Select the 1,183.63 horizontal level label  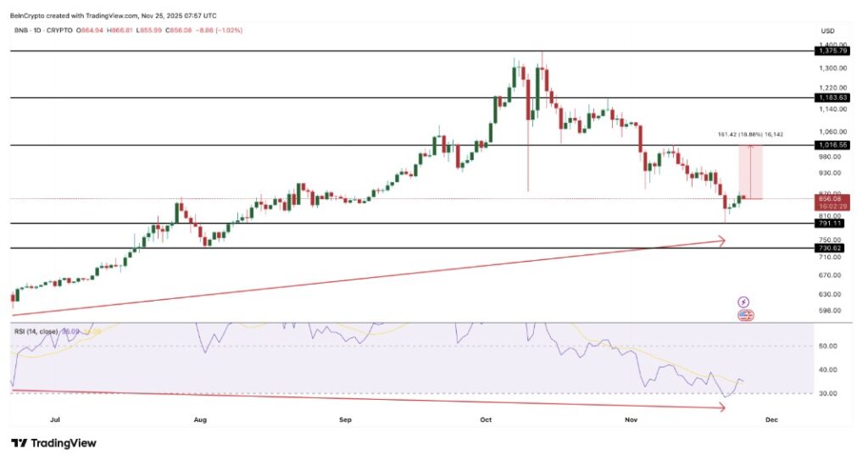click(830, 98)
